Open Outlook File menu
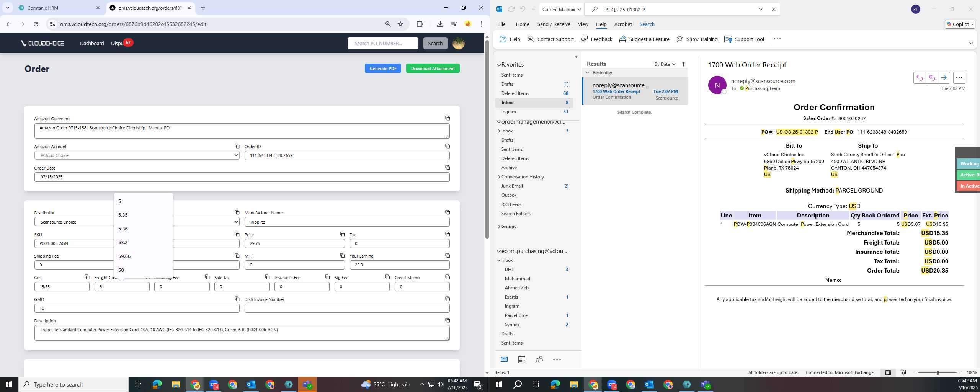This screenshot has height=392, width=980. (x=501, y=24)
